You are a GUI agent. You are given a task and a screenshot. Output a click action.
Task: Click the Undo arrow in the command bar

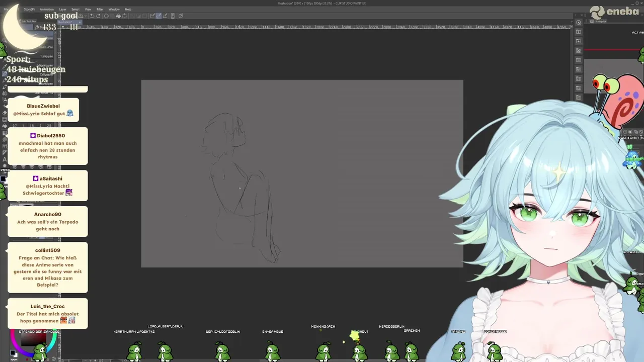(x=92, y=16)
